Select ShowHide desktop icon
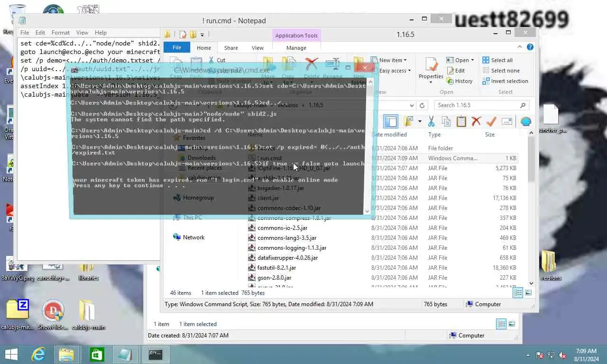Image resolution: width=607 pixels, height=364 pixels. click(53, 315)
